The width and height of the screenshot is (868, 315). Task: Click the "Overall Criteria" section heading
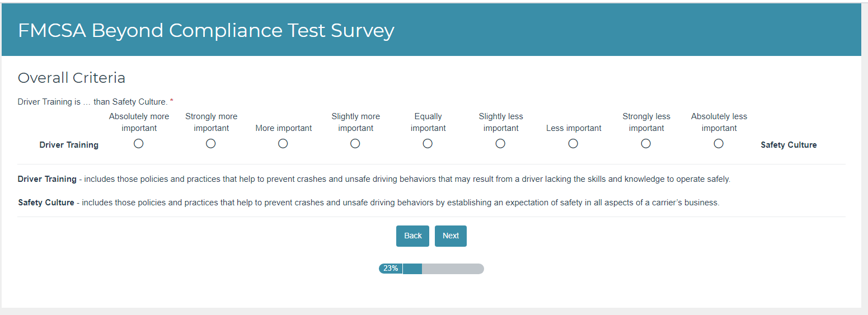pos(72,78)
